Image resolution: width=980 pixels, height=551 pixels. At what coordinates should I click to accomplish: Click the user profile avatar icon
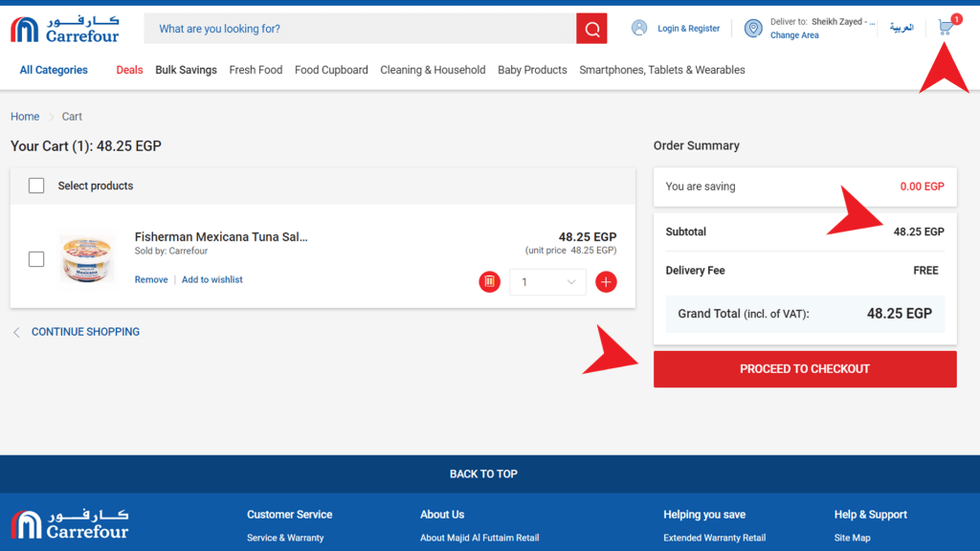point(638,28)
